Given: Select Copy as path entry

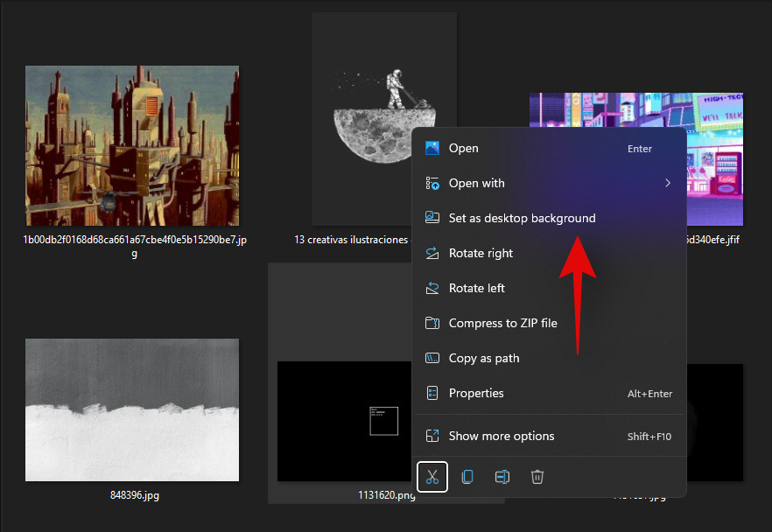Looking at the screenshot, I should (x=483, y=359).
